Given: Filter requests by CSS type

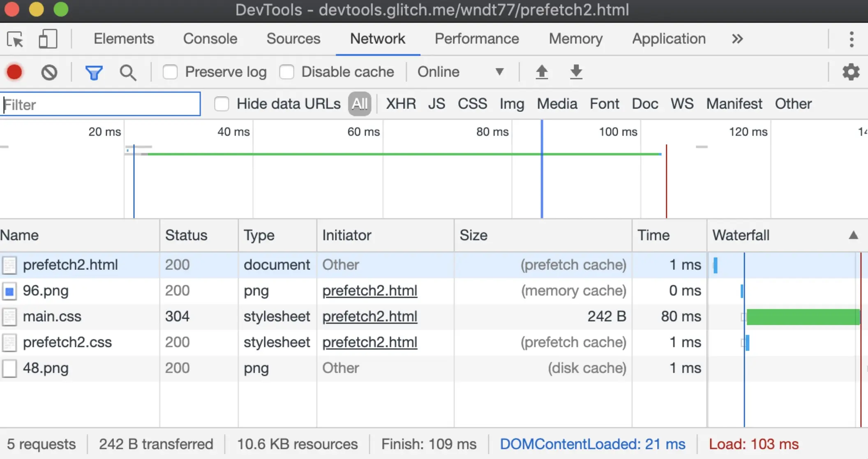Looking at the screenshot, I should [472, 104].
